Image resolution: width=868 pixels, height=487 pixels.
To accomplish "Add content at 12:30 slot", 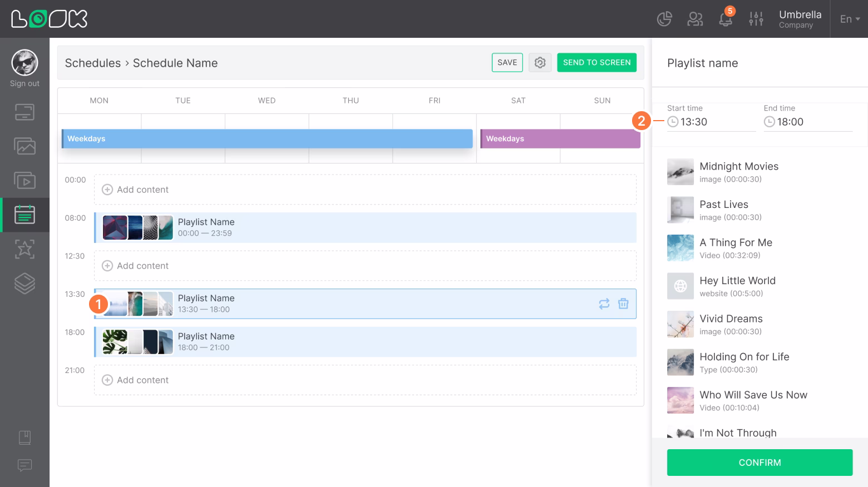I will click(x=365, y=266).
